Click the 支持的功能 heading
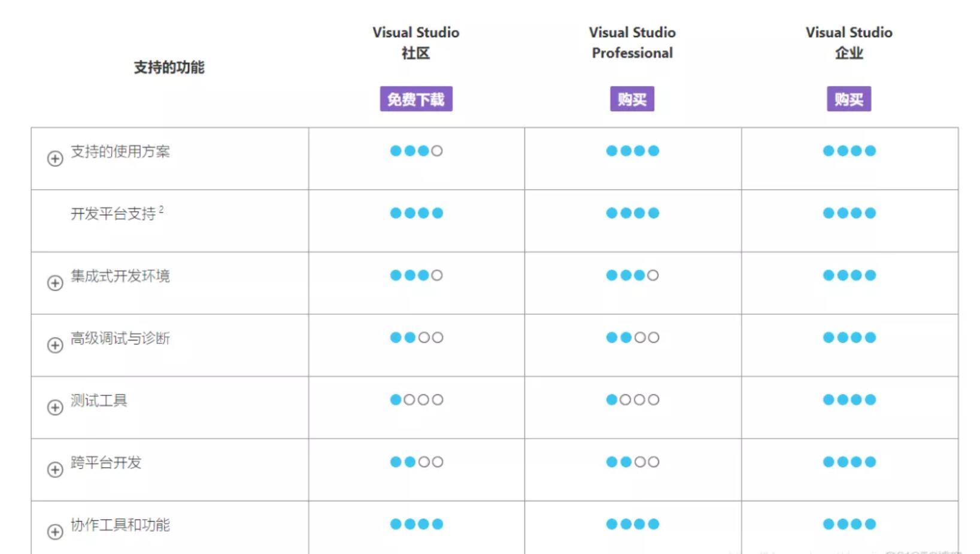The image size is (980, 554). pyautogui.click(x=169, y=67)
